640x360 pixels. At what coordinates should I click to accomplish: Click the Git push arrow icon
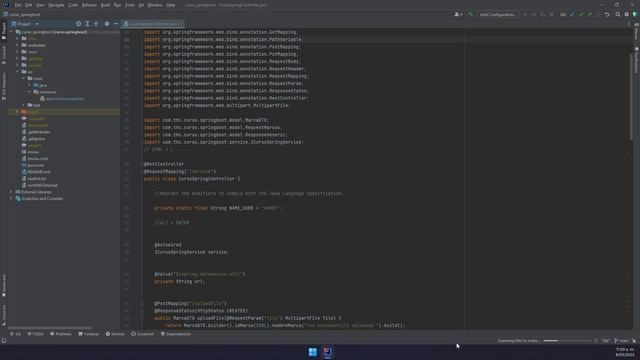(x=589, y=14)
